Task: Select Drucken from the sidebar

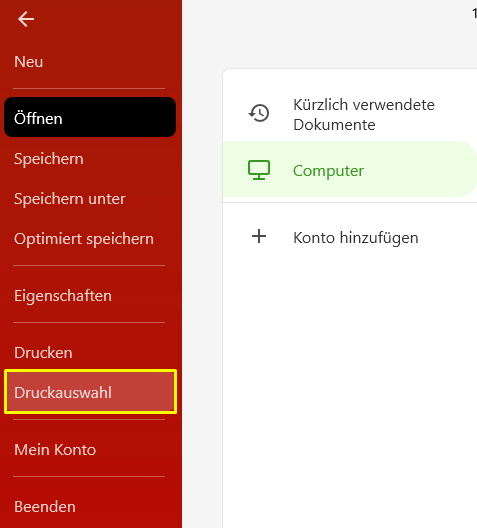Action: (x=43, y=353)
